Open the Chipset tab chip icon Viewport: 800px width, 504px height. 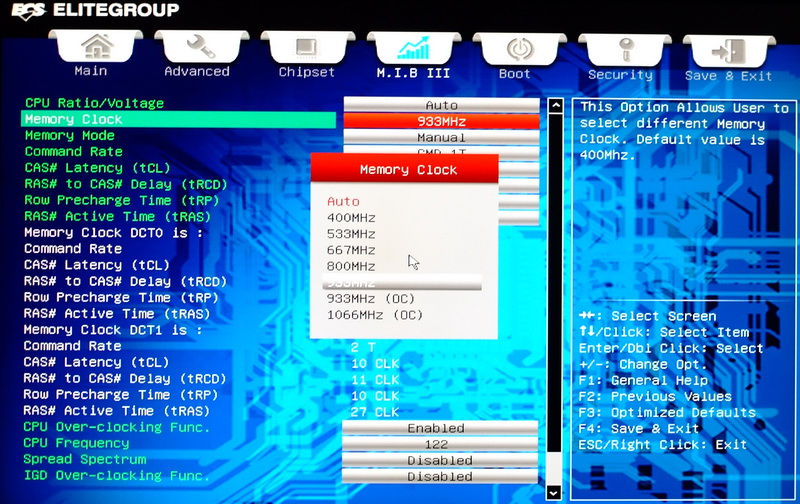pyautogui.click(x=306, y=47)
